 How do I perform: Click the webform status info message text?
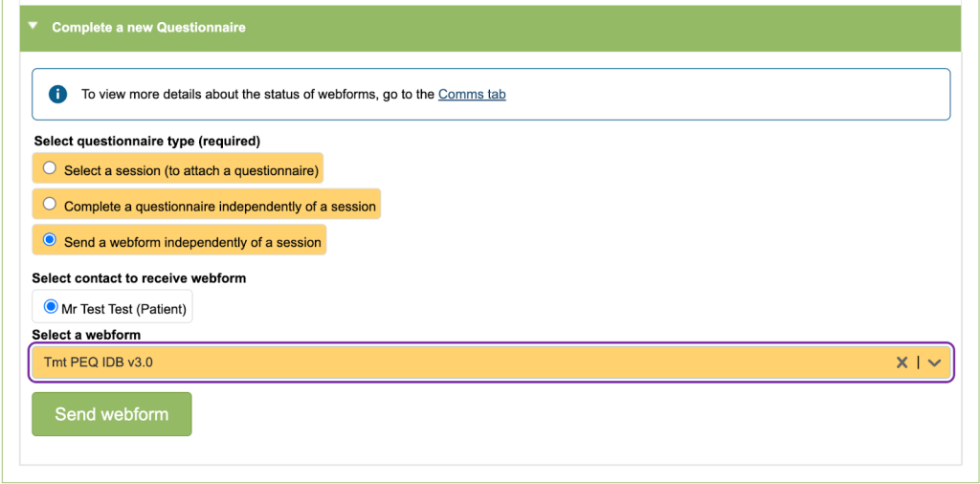[258, 94]
